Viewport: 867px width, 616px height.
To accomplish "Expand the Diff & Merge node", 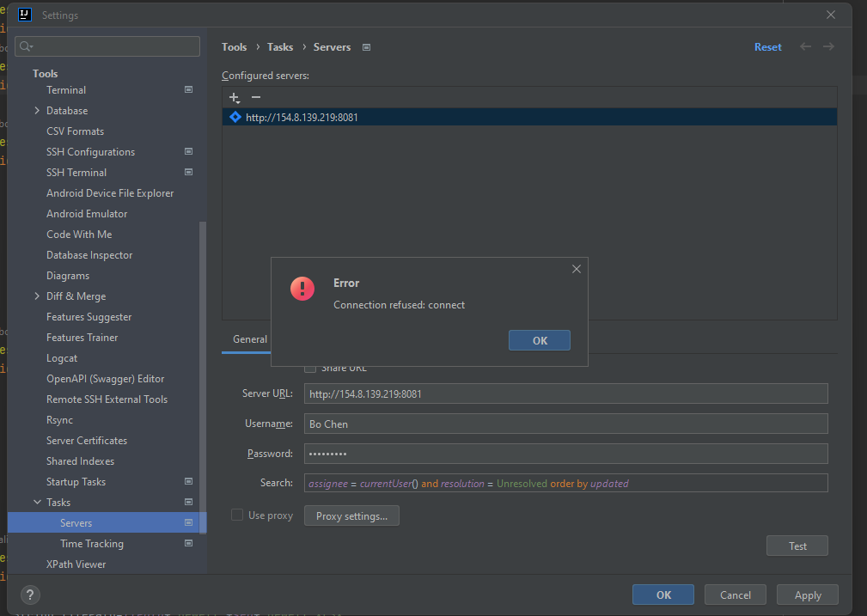I will (x=37, y=296).
